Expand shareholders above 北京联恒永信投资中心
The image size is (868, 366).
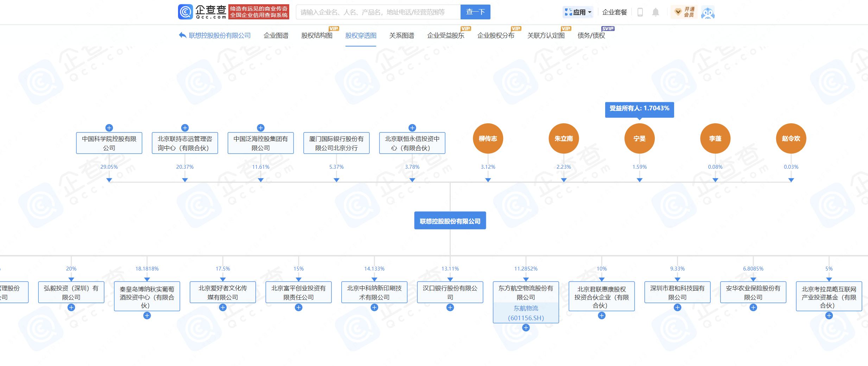(x=412, y=128)
